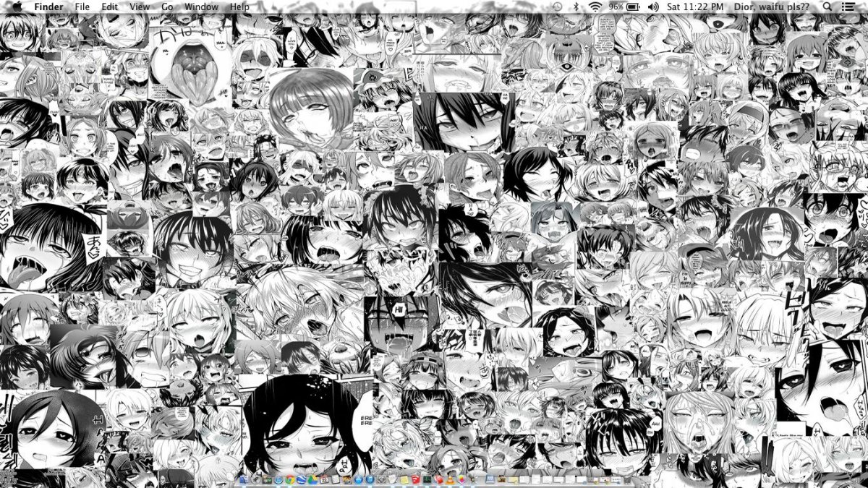Screen dimensions: 868x488
Task: Open Spotlight search magnifier
Action: [x=827, y=7]
